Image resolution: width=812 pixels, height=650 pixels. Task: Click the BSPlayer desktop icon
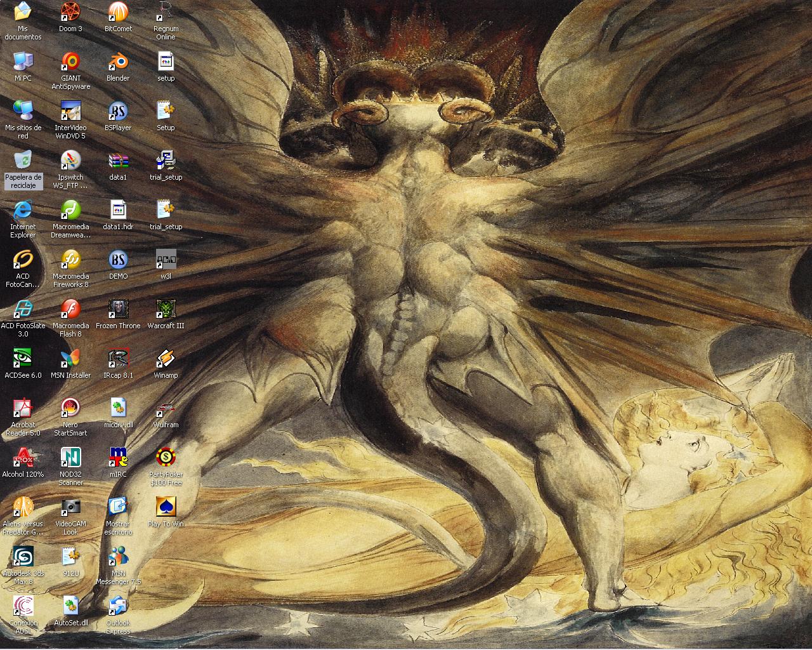pyautogui.click(x=118, y=110)
